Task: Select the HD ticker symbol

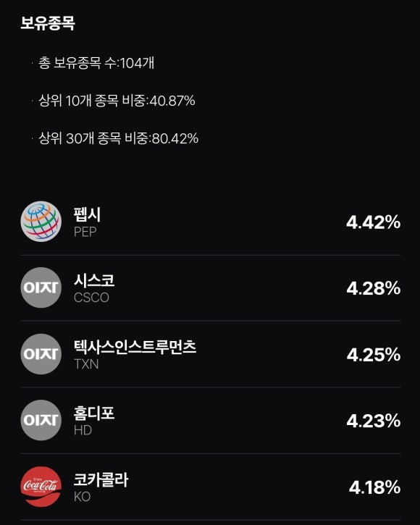Action: pos(83,430)
